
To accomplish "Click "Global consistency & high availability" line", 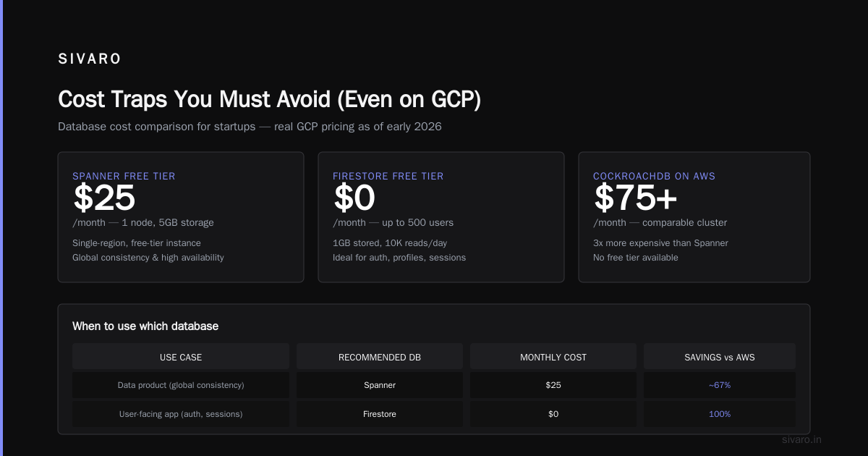I will click(x=148, y=258).
